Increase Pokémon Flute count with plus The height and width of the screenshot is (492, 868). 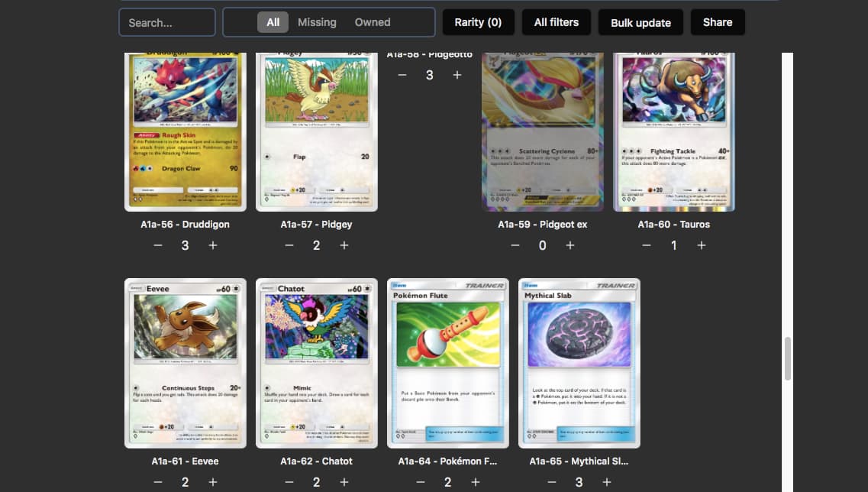[476, 482]
